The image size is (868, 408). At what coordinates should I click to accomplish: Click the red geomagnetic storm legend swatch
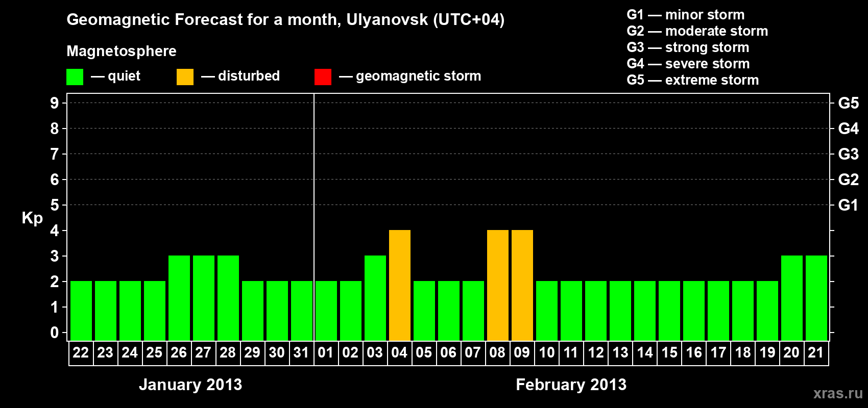(x=323, y=76)
